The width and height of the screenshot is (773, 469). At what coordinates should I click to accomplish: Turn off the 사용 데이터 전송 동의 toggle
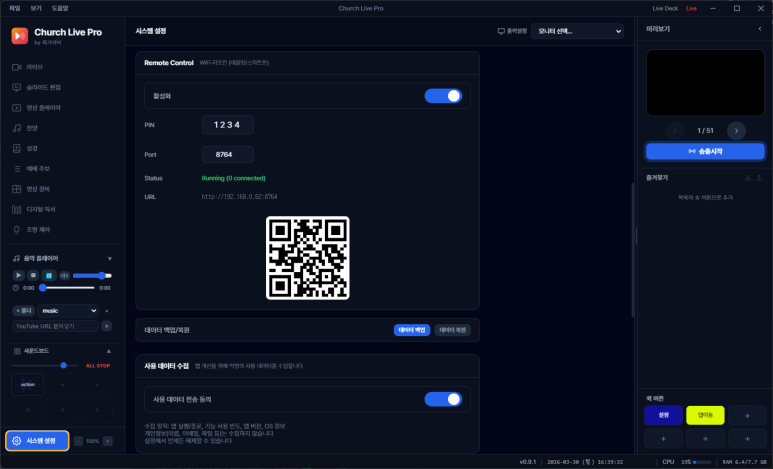443,399
